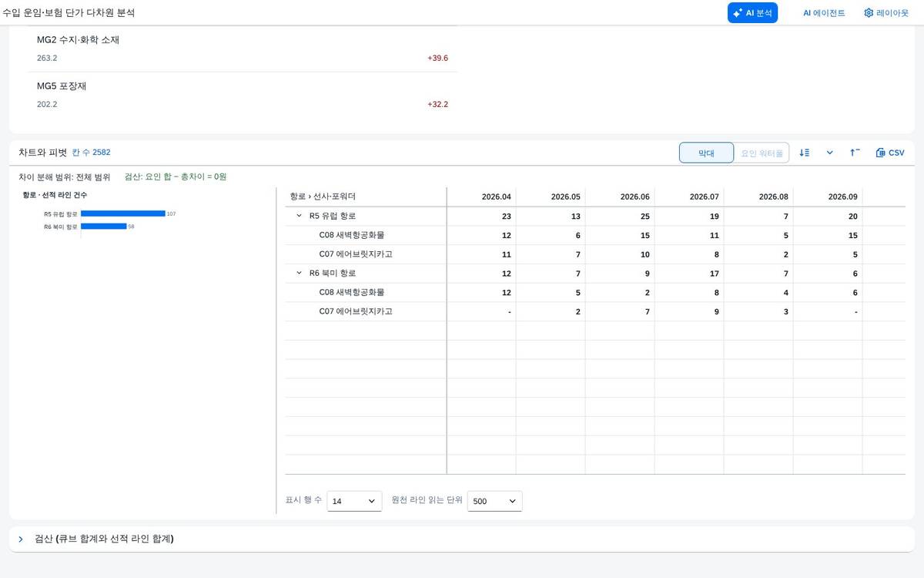Click the AI 분석 button

click(752, 13)
